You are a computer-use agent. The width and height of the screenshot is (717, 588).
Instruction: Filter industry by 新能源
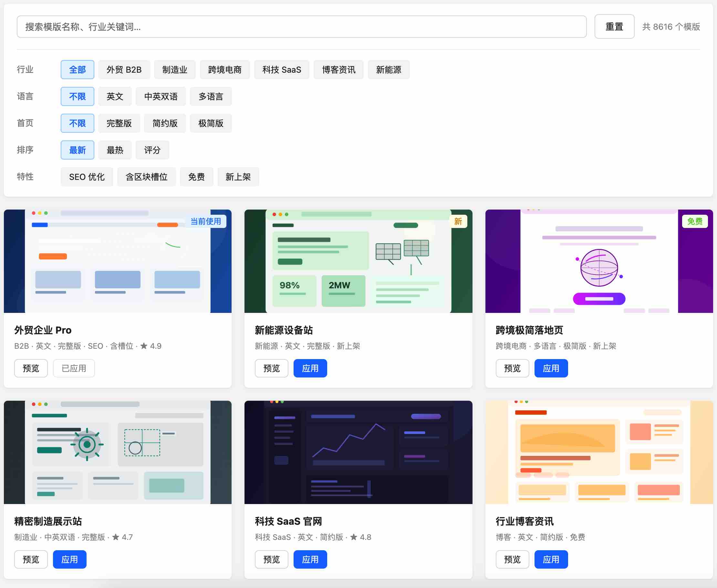tap(389, 69)
